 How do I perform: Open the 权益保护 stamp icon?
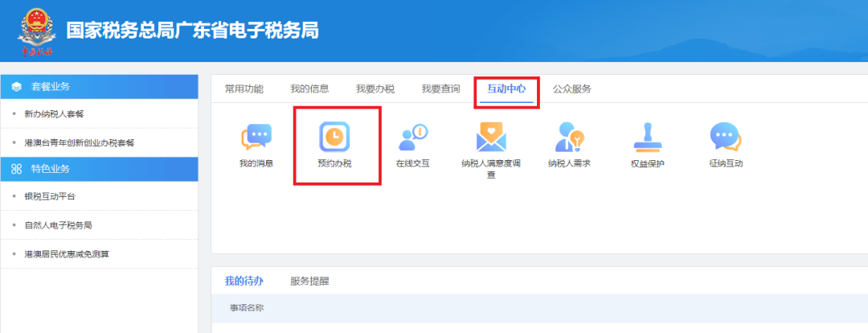click(x=648, y=137)
